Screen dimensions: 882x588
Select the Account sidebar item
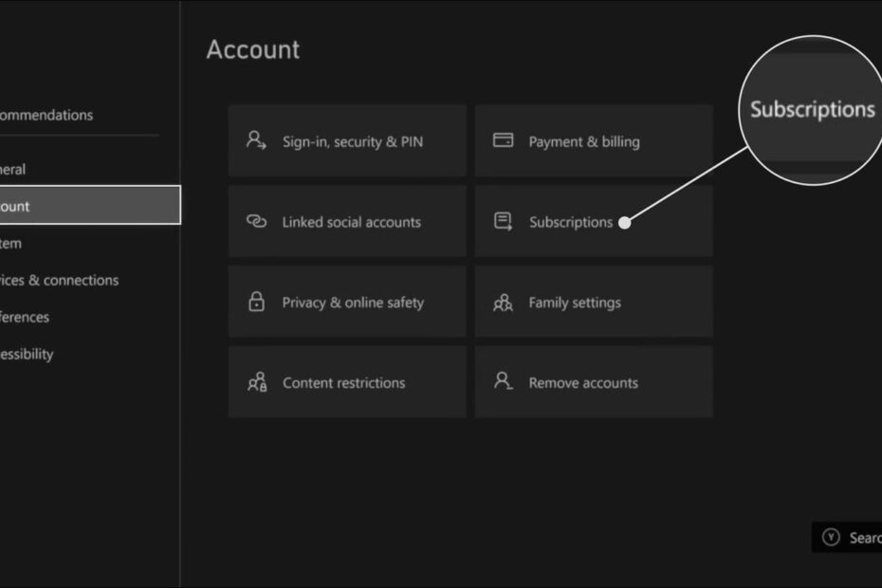[x=90, y=205]
